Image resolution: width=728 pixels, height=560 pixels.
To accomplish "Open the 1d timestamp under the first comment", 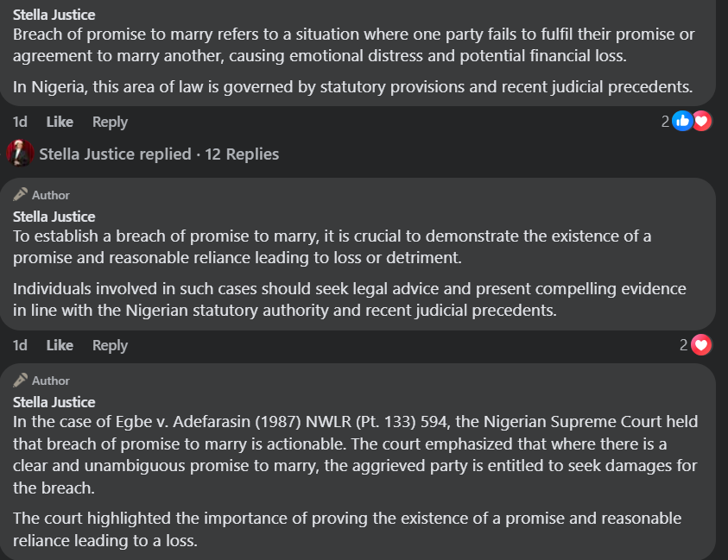I will (x=20, y=122).
